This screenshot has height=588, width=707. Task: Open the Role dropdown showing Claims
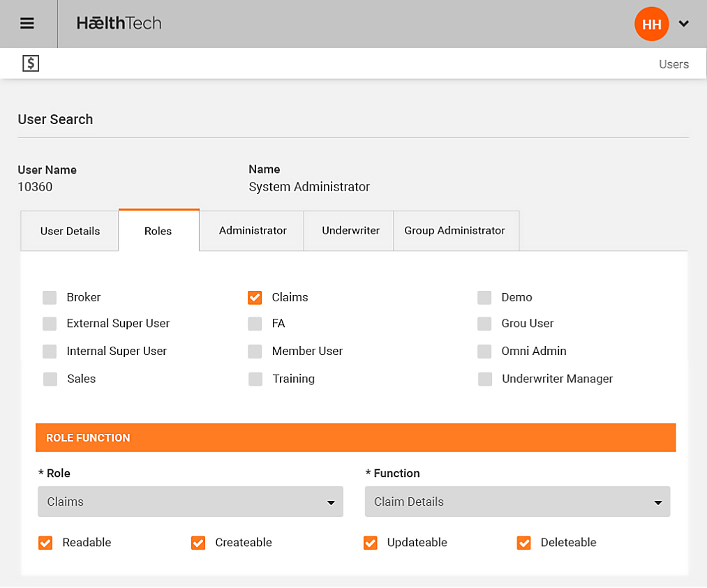tap(190, 502)
